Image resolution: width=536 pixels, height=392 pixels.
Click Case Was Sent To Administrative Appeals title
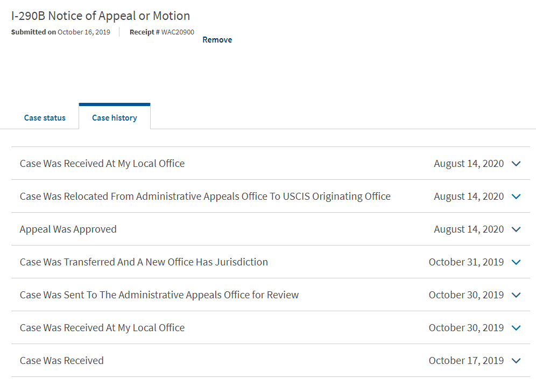click(x=159, y=295)
